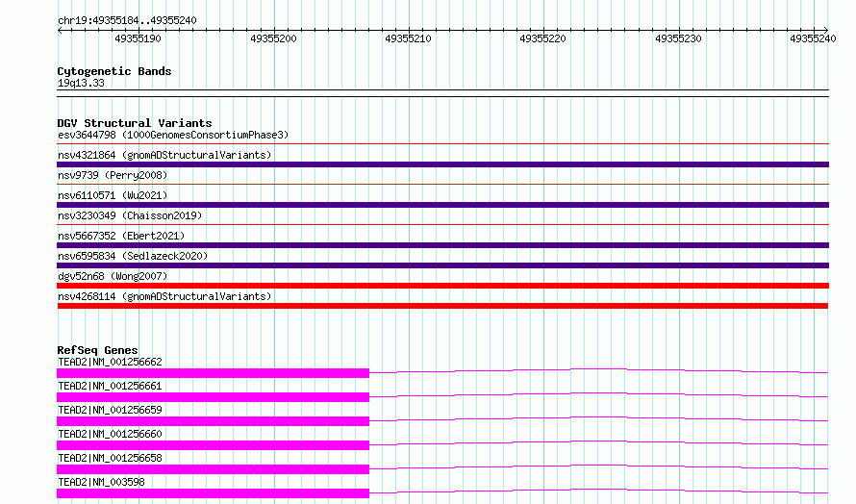Viewport: 856px width, 504px height.
Task: Click magenta exon block of NM_003598
Action: [x=213, y=493]
